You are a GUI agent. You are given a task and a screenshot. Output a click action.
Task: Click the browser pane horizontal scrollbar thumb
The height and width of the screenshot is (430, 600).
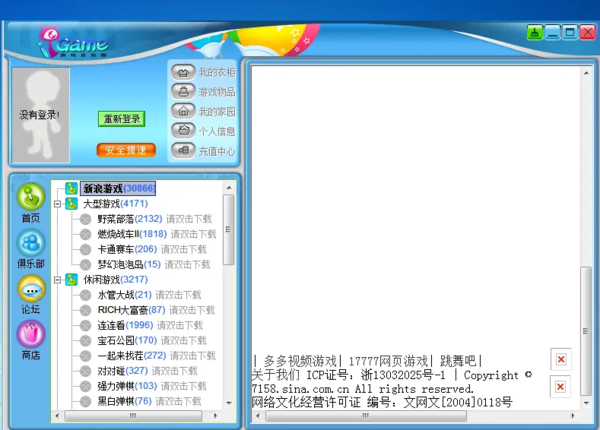(x=366, y=415)
